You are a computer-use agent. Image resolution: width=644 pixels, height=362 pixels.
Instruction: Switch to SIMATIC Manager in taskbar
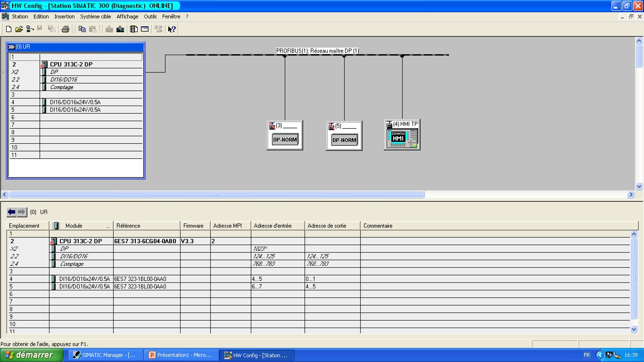pyautogui.click(x=104, y=355)
